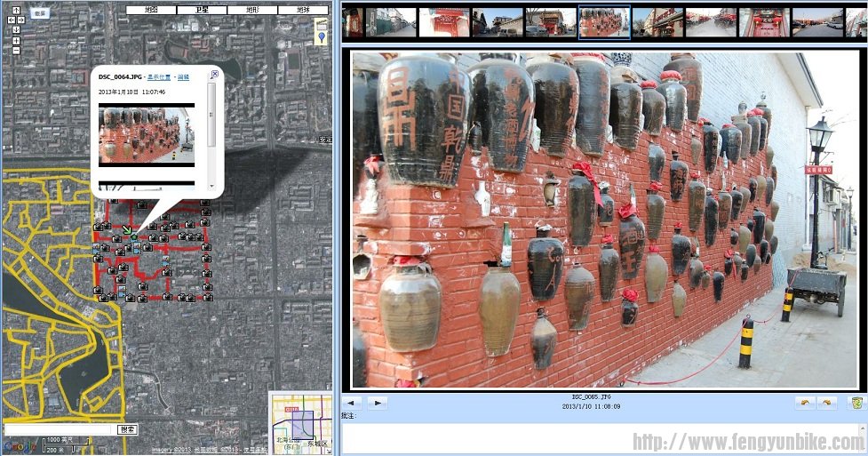Select the first thumbnail in the filmstrip
This screenshot has height=456, width=868.
353,22
